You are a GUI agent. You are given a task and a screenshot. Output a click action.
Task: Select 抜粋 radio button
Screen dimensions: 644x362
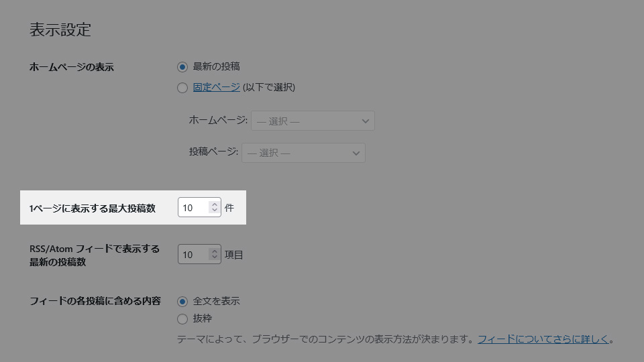click(182, 319)
